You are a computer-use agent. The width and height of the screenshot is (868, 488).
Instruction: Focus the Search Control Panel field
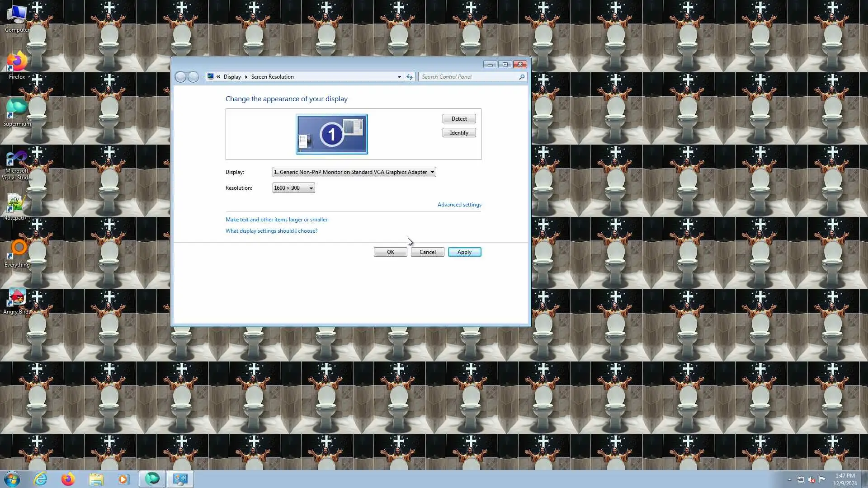point(468,77)
